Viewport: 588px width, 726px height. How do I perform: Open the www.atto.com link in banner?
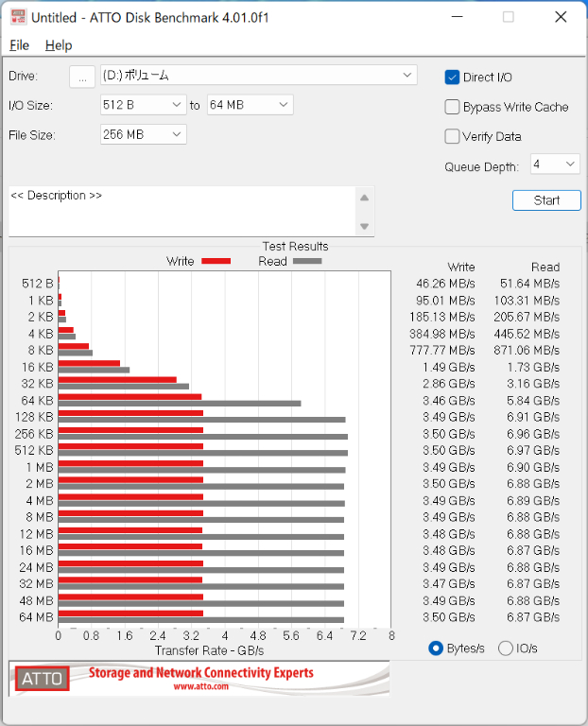click(x=201, y=686)
